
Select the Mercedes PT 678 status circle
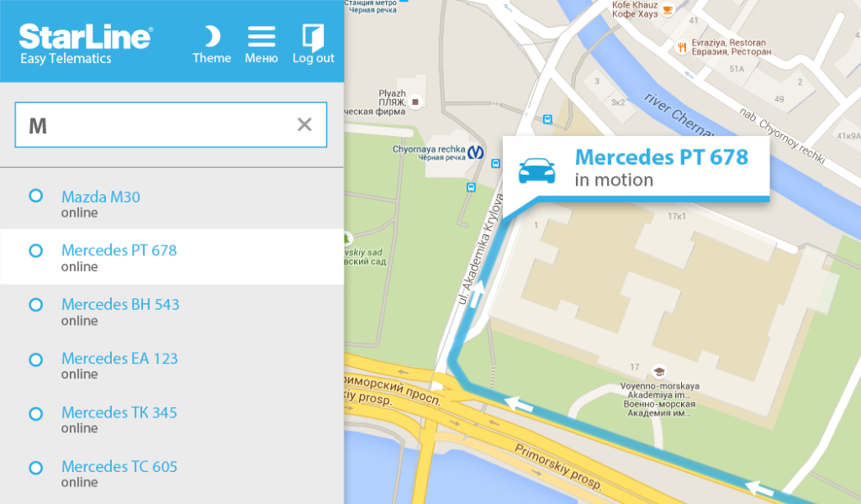[35, 250]
